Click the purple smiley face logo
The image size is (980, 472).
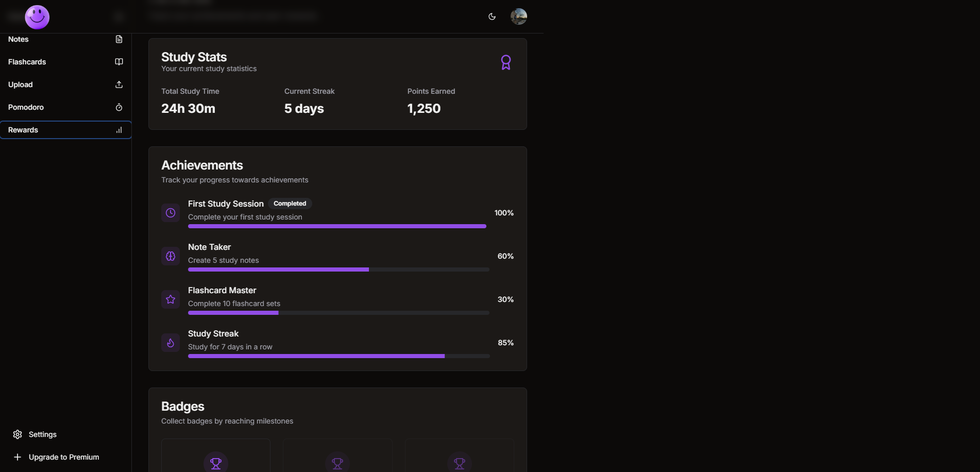(x=37, y=17)
